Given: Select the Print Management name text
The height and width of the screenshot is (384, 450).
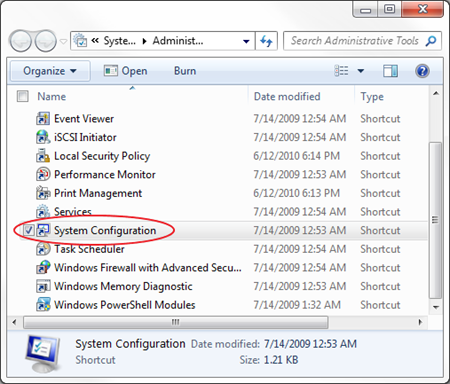Looking at the screenshot, I should point(98,193).
